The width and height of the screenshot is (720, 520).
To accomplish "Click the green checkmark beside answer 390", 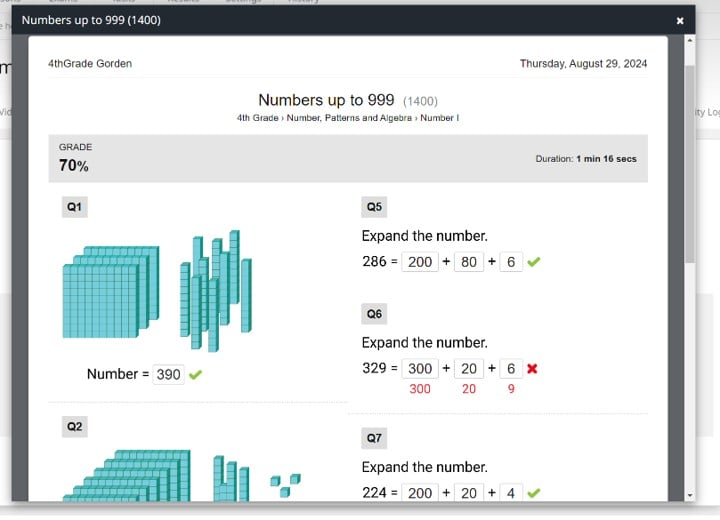I will click(x=195, y=374).
